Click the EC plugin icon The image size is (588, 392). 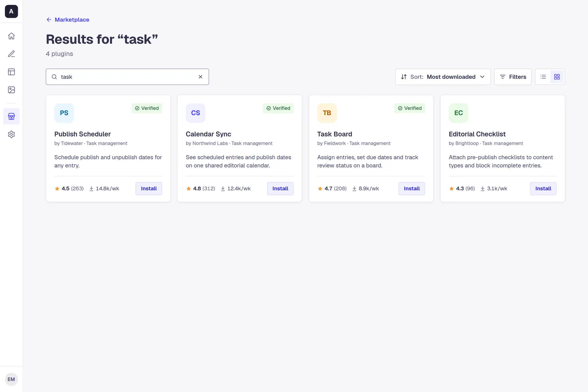pyautogui.click(x=458, y=113)
